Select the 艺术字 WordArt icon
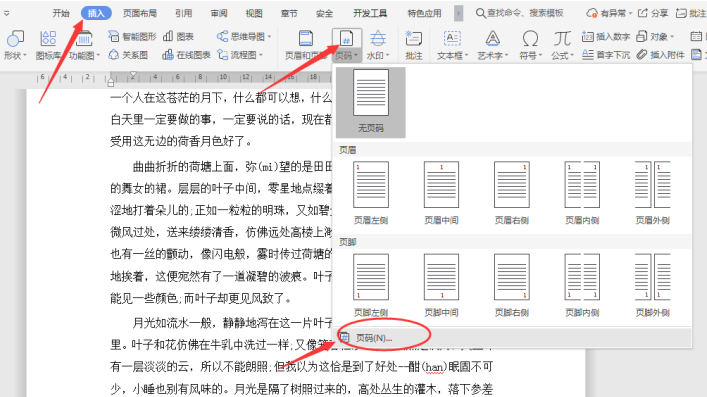 coord(492,39)
